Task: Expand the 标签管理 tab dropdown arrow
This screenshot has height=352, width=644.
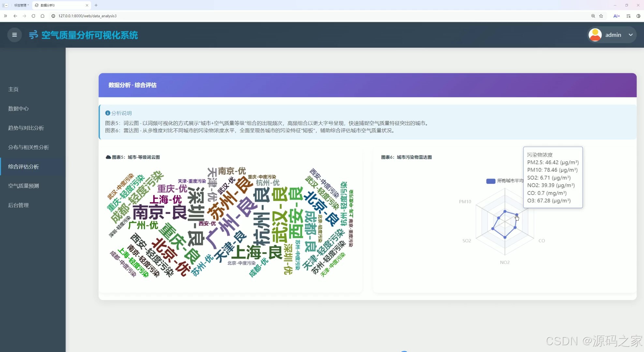Action: pos(28,5)
